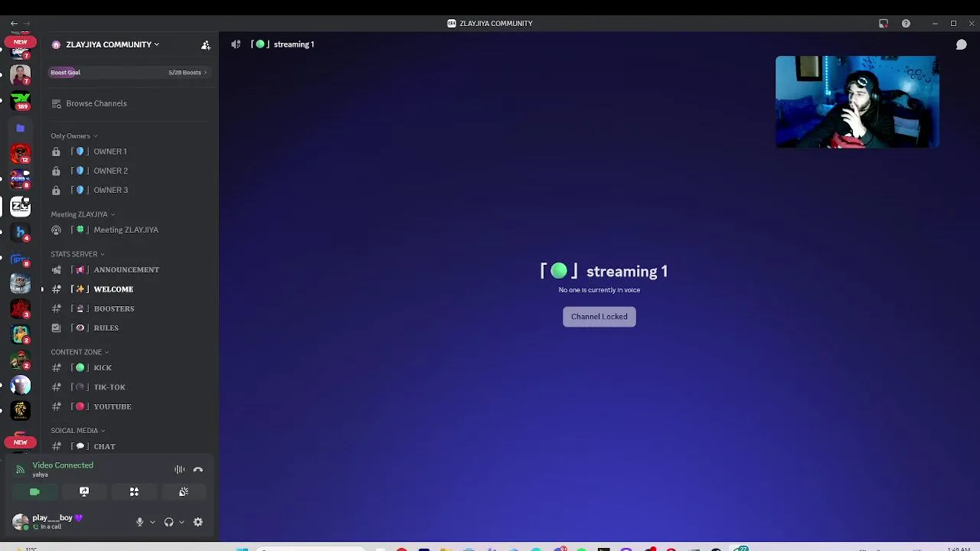
Task: Share your screen icon
Action: click(x=84, y=492)
